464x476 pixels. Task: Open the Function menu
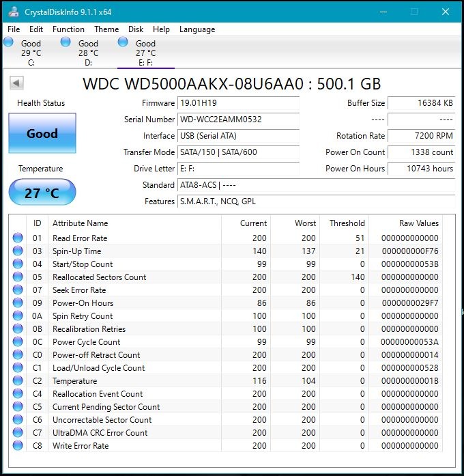68,29
